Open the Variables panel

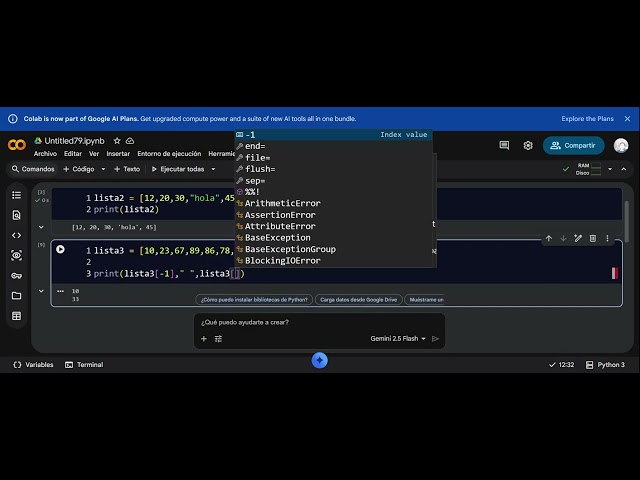33,364
